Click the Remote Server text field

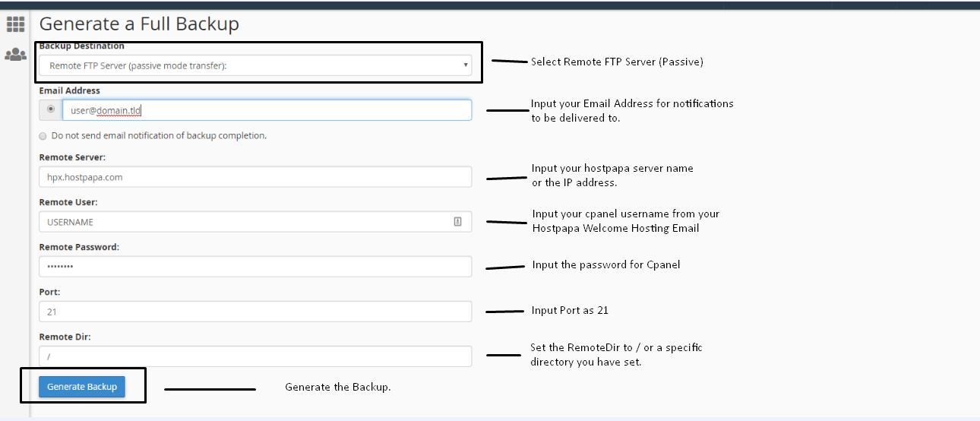coord(255,177)
